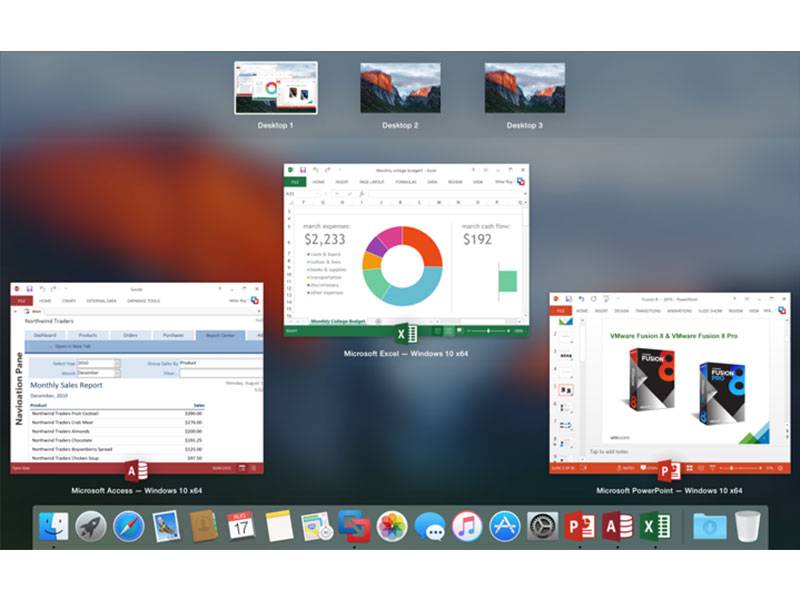Switch to Orders tab in Access form

pyautogui.click(x=131, y=335)
